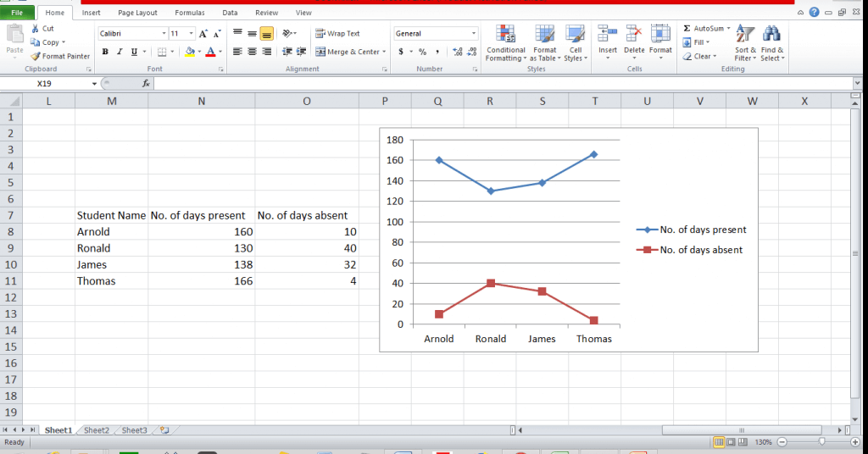Open the Calibri font name dropdown
Image resolution: width=868 pixels, height=454 pixels.
point(164,34)
